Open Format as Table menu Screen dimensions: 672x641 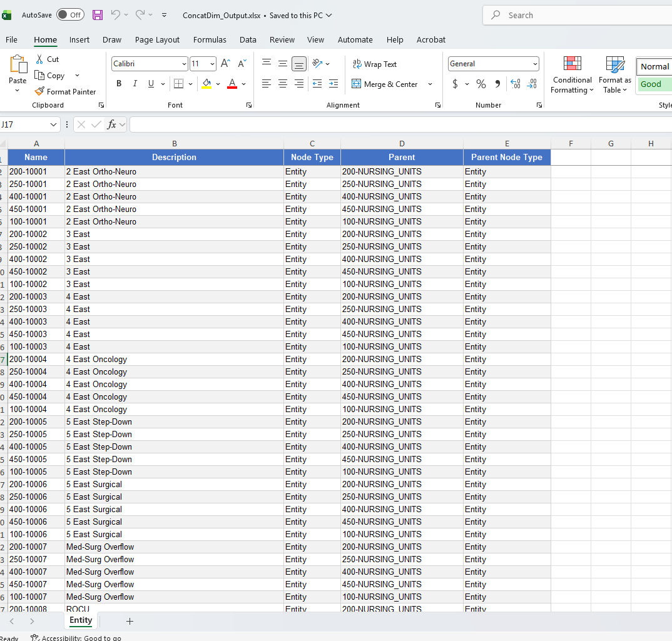pos(615,74)
